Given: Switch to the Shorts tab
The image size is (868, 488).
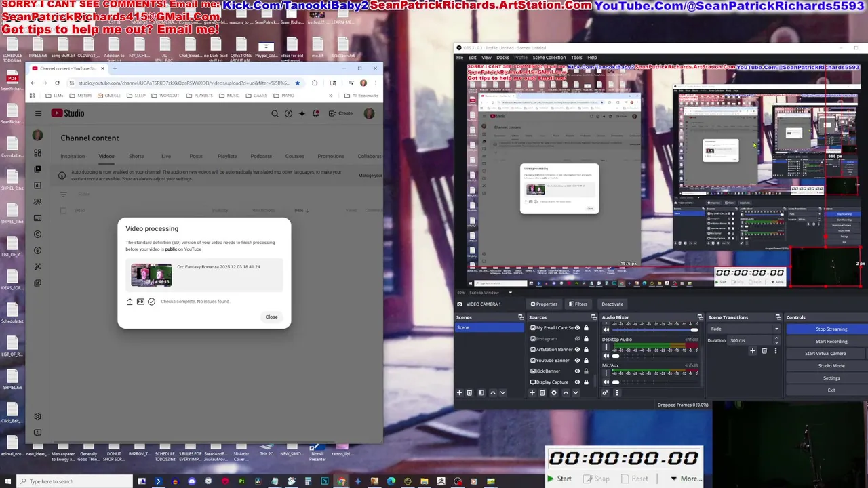Looking at the screenshot, I should [x=136, y=156].
